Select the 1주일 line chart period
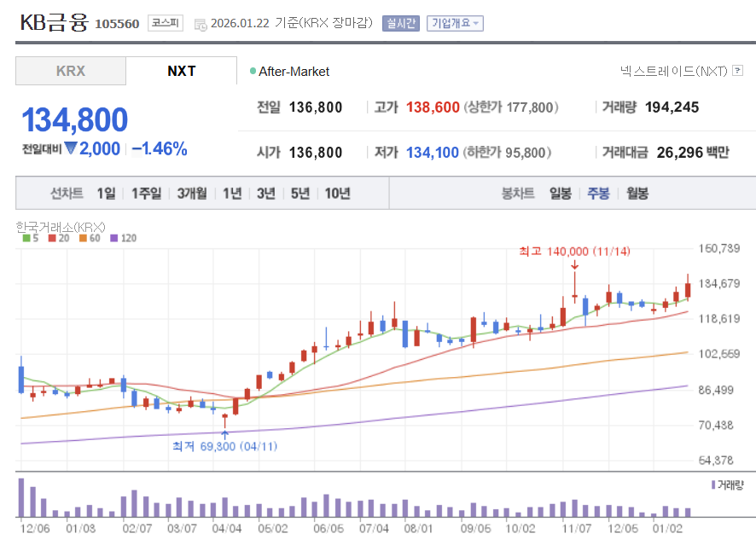 click(147, 194)
